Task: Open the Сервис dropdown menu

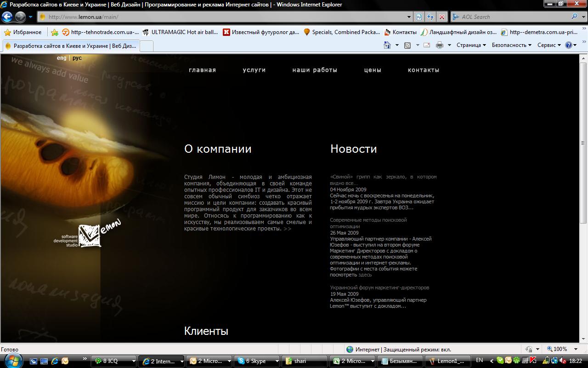Action: click(x=549, y=45)
